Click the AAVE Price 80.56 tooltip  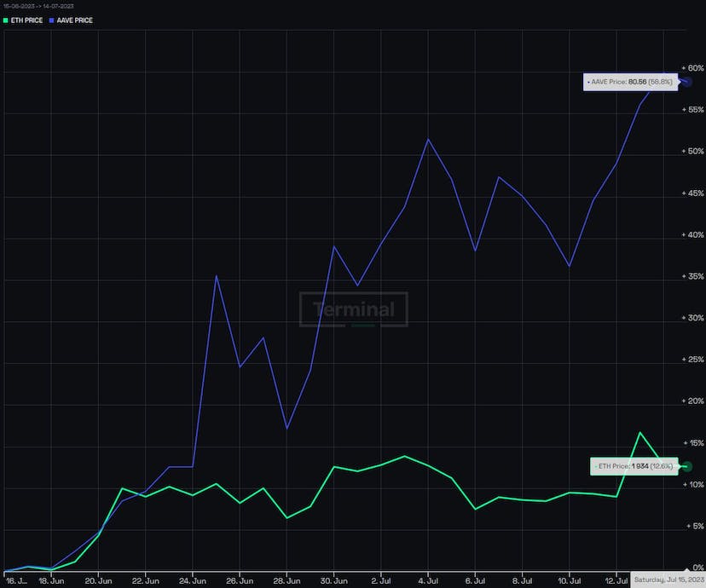pos(629,82)
